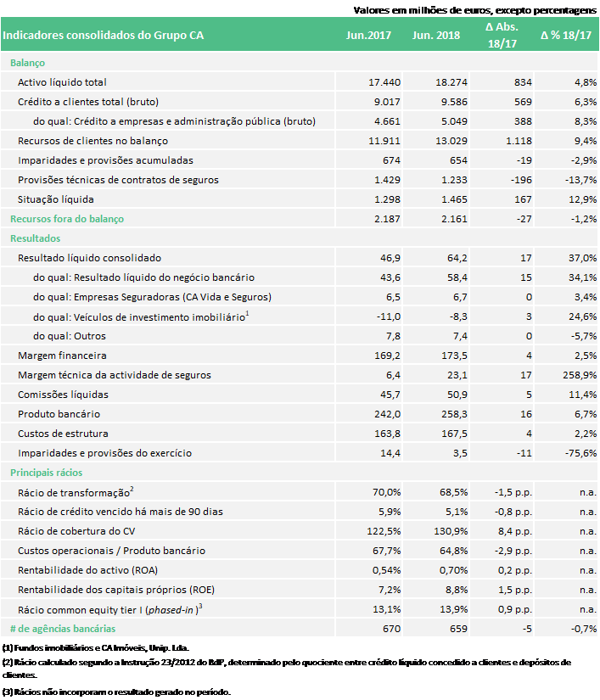
Task: Click the Jun. 2018 column header
Action: (435, 36)
